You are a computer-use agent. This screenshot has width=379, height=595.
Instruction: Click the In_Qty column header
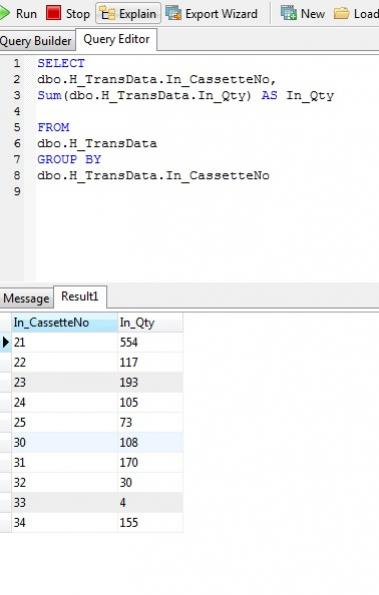click(150, 323)
